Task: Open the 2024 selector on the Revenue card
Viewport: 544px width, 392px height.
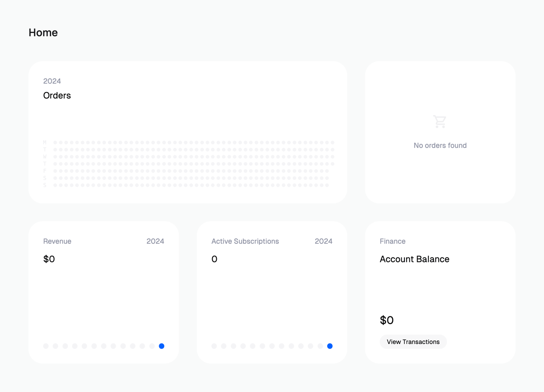Action: pos(155,241)
